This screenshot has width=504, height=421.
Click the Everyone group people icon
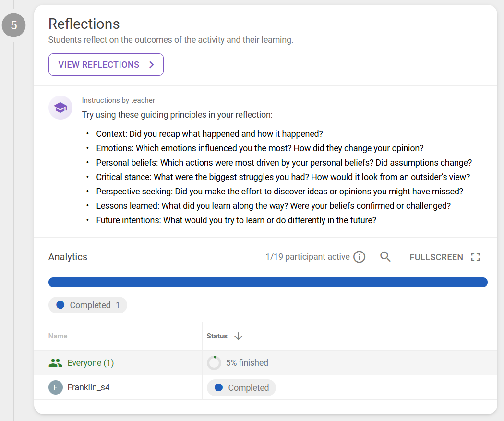click(x=56, y=363)
